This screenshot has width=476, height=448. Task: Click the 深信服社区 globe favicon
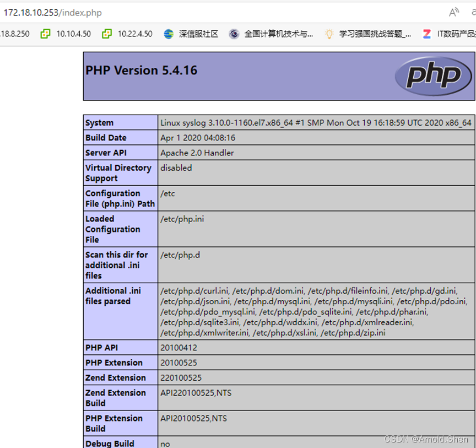coord(169,34)
